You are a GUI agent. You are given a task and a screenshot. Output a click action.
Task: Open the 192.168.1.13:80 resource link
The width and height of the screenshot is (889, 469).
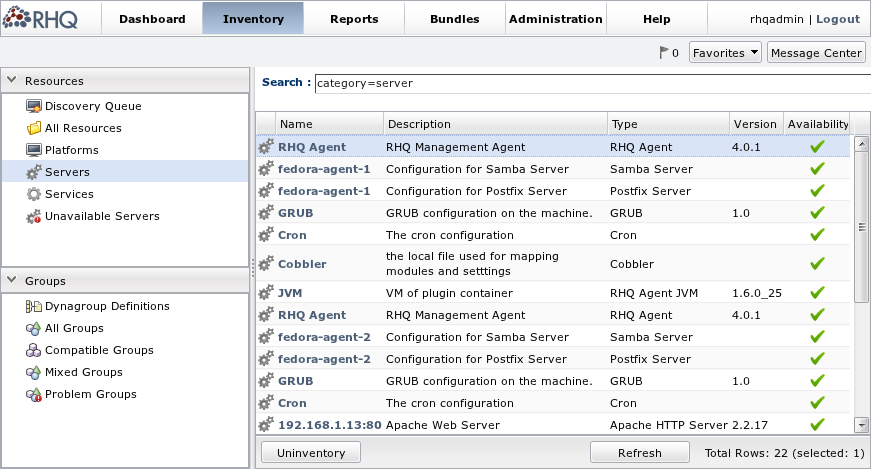329,425
